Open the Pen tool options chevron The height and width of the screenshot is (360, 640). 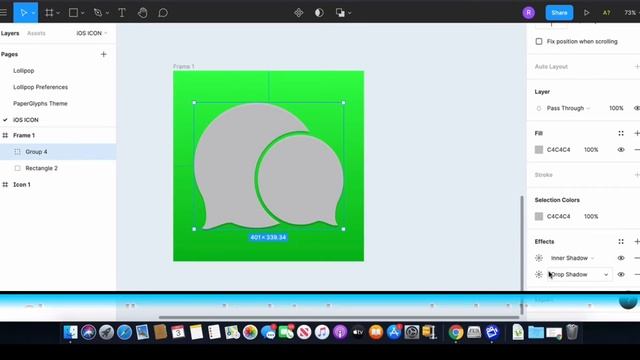tap(107, 13)
